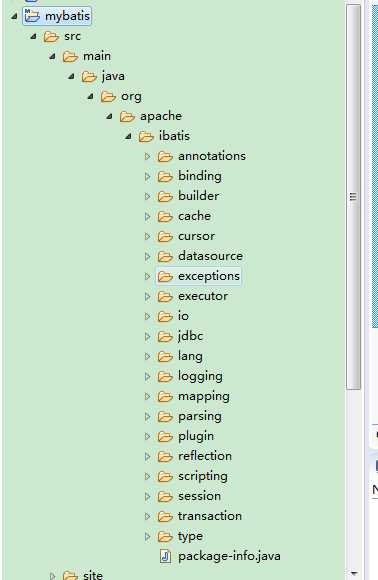Image resolution: width=378 pixels, height=580 pixels.
Task: Select package-info.java file name
Action: click(x=229, y=556)
